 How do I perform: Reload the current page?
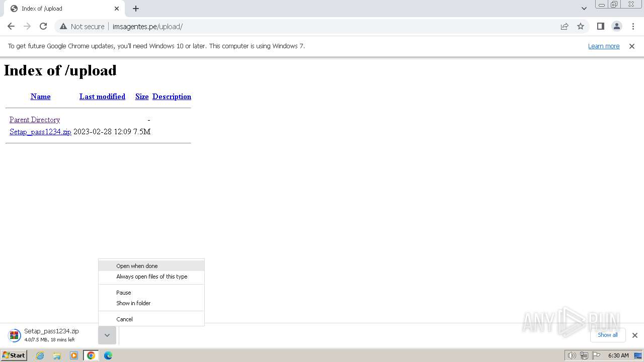pyautogui.click(x=43, y=26)
